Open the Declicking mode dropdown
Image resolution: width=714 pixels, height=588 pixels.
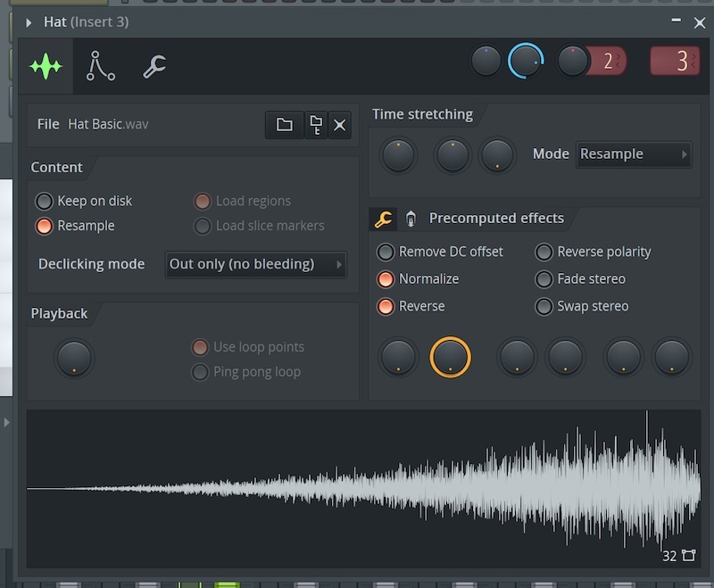(x=256, y=264)
